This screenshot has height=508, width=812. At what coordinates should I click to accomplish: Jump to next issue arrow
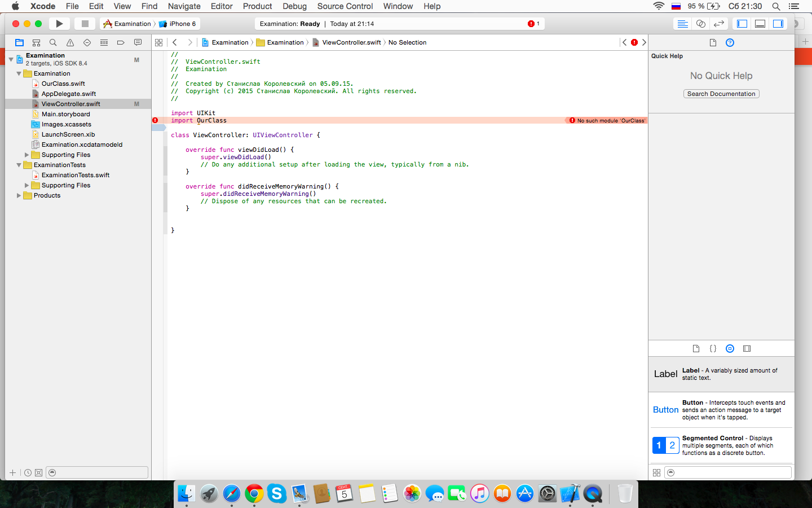click(x=644, y=42)
